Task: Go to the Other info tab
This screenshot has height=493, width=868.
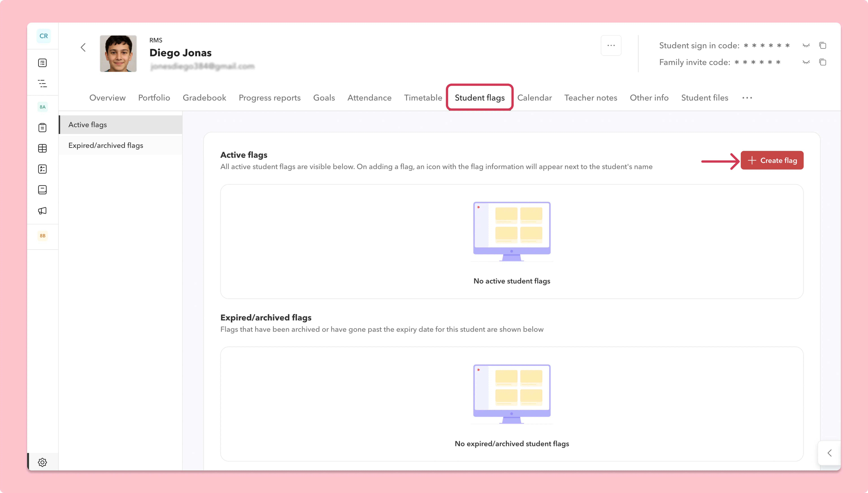Action: (x=649, y=98)
